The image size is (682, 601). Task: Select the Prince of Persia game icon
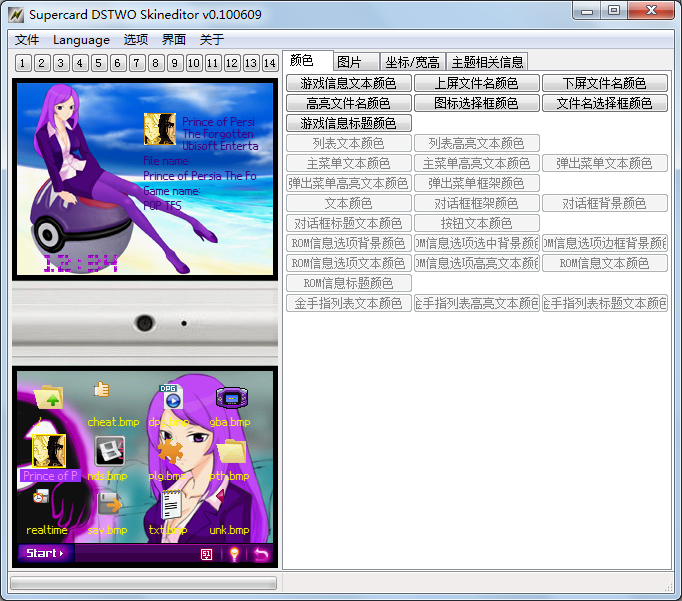click(49, 451)
